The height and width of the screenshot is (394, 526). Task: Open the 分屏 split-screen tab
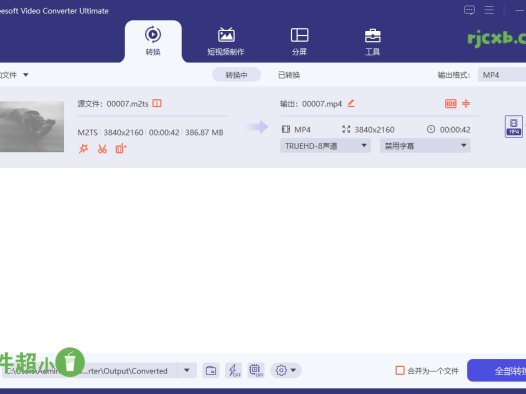(x=299, y=41)
